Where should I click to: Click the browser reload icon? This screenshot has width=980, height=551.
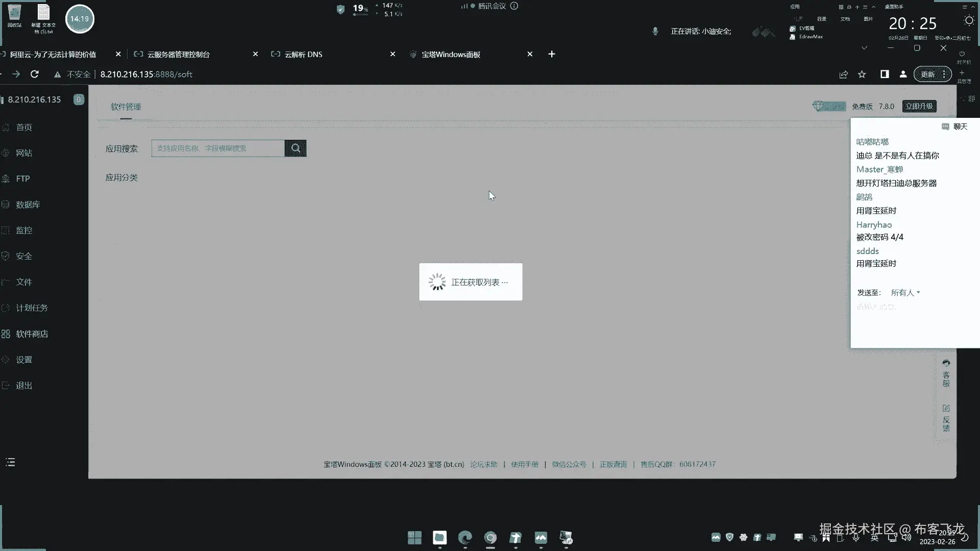click(x=35, y=74)
